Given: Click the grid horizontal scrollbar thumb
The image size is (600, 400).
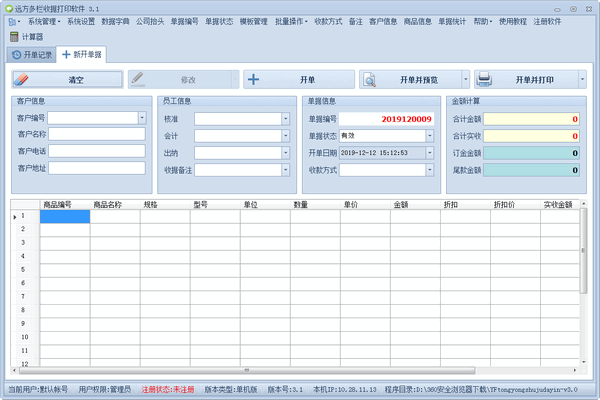Looking at the screenshot, I should point(247,370).
